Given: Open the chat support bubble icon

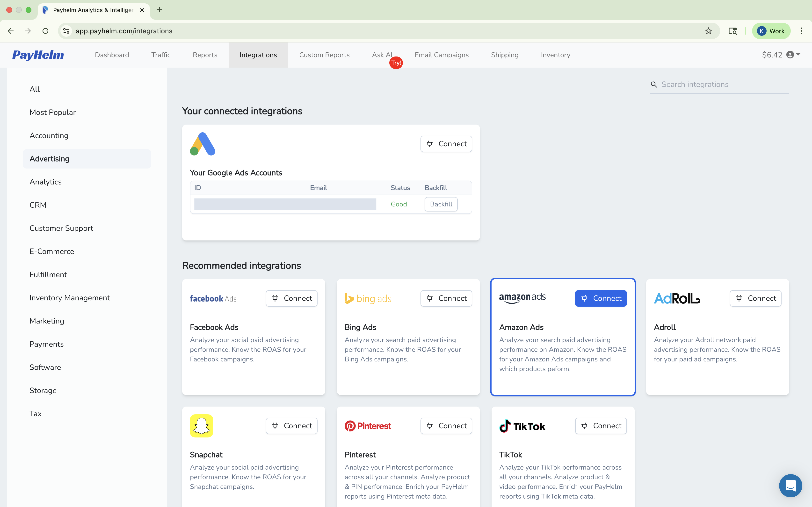Looking at the screenshot, I should (790, 486).
